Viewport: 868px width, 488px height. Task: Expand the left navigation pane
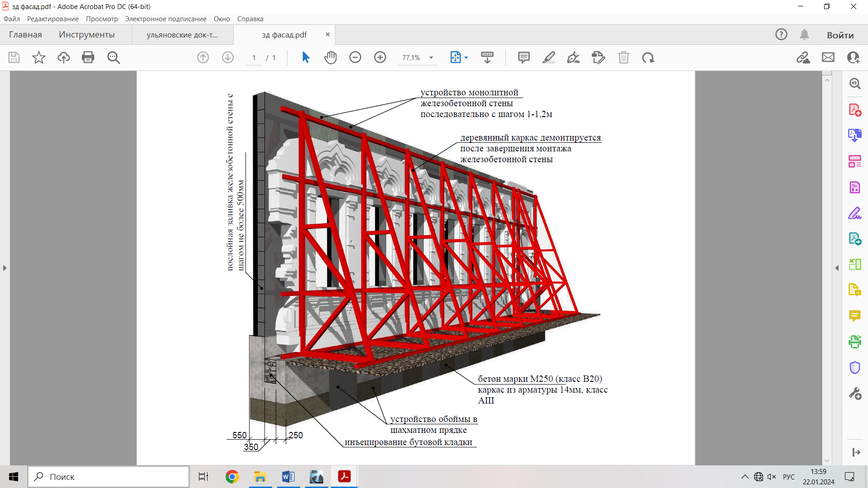(5, 268)
